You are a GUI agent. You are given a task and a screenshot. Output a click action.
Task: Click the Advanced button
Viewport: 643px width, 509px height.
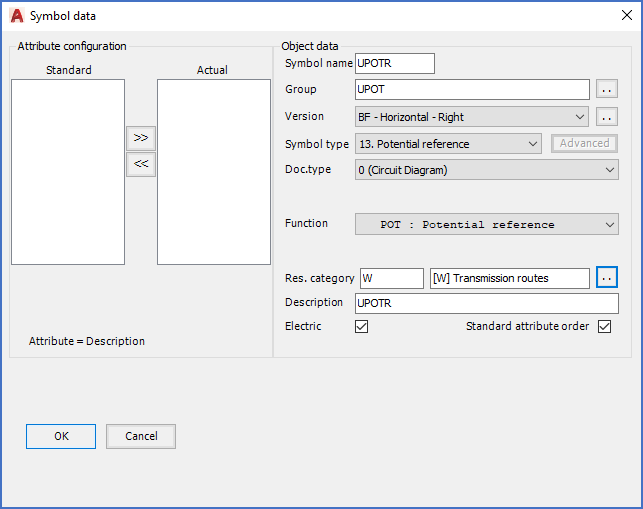pos(584,144)
